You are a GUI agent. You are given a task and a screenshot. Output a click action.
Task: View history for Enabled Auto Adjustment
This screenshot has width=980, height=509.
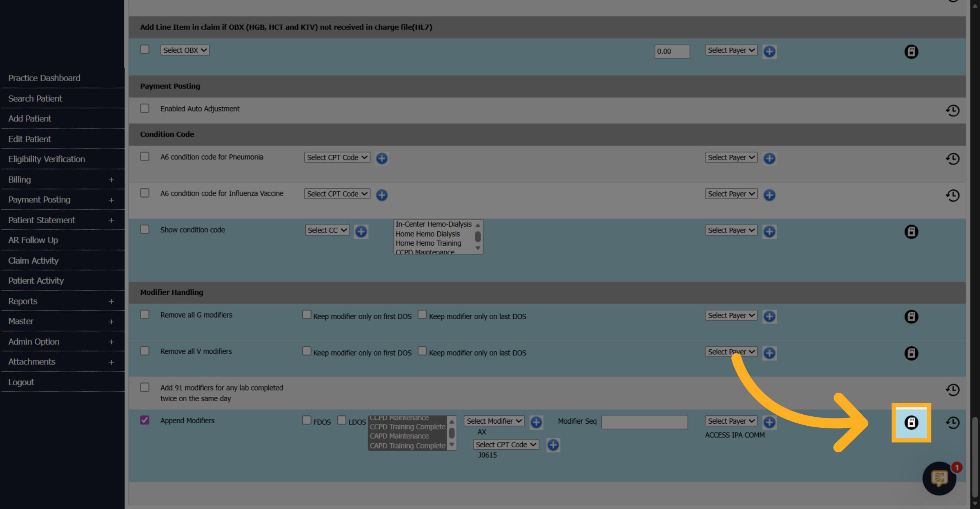tap(952, 111)
